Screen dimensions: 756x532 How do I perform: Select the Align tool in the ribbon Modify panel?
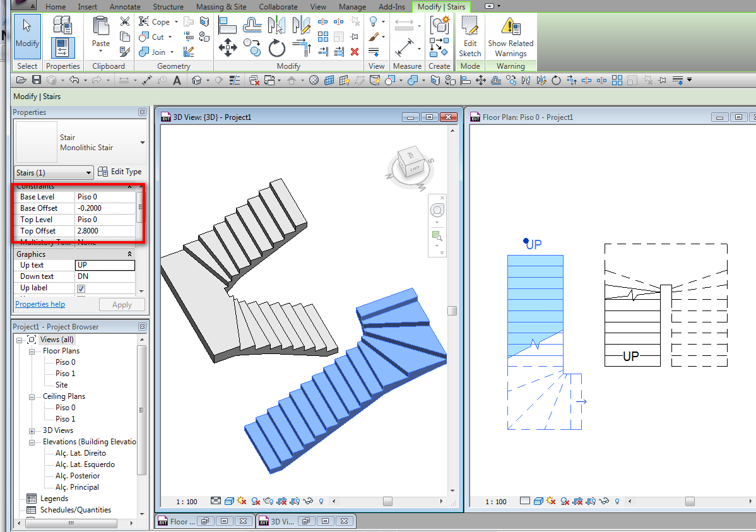point(227,24)
